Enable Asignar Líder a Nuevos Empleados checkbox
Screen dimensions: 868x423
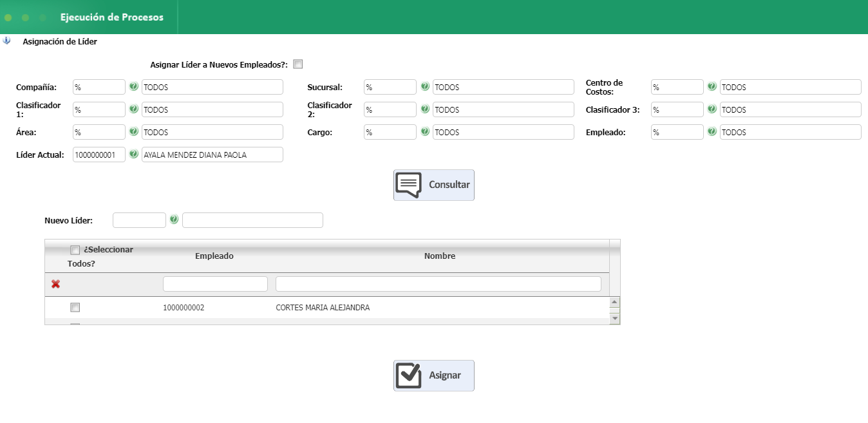click(297, 64)
